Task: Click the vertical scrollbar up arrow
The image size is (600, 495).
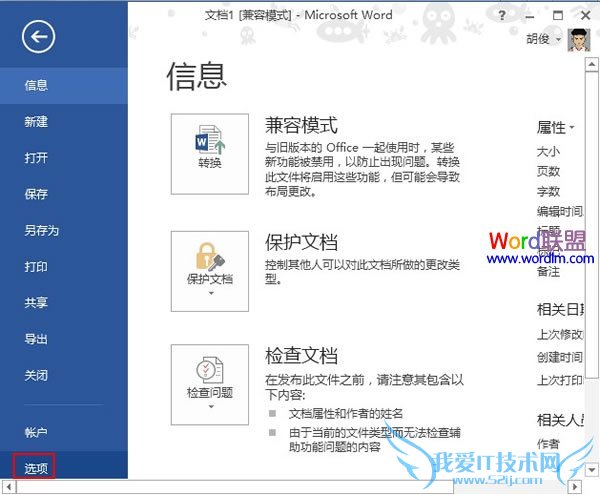Action: click(x=592, y=64)
